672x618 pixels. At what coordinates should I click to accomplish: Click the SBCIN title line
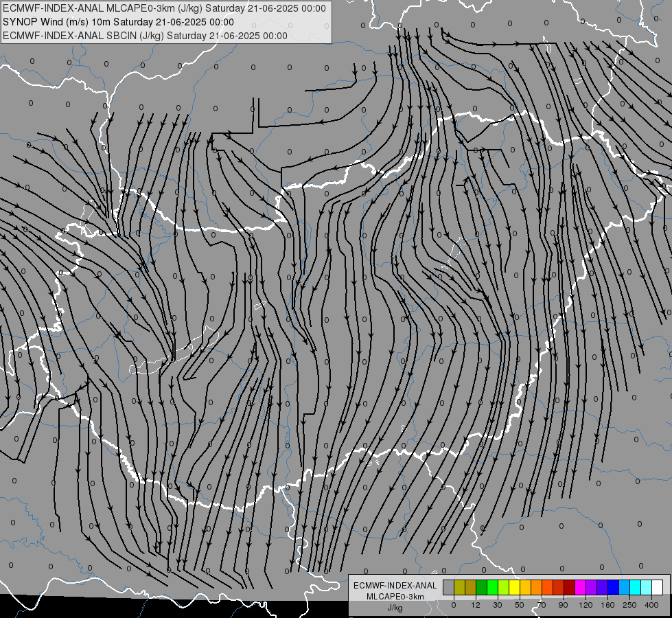(x=145, y=36)
